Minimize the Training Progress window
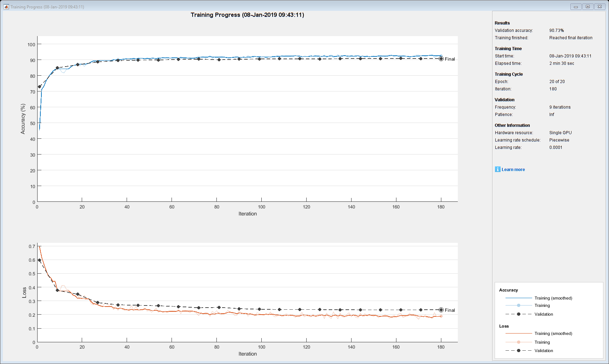Image resolution: width=609 pixels, height=364 pixels. coord(576,7)
